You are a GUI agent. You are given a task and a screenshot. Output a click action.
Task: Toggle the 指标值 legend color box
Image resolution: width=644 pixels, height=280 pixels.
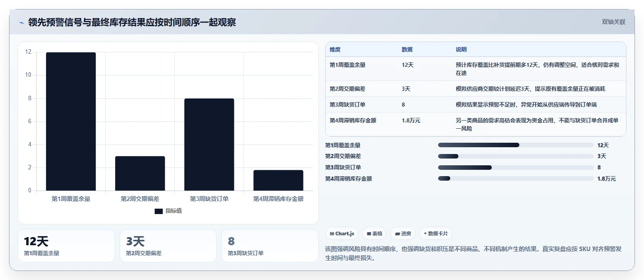click(x=159, y=211)
